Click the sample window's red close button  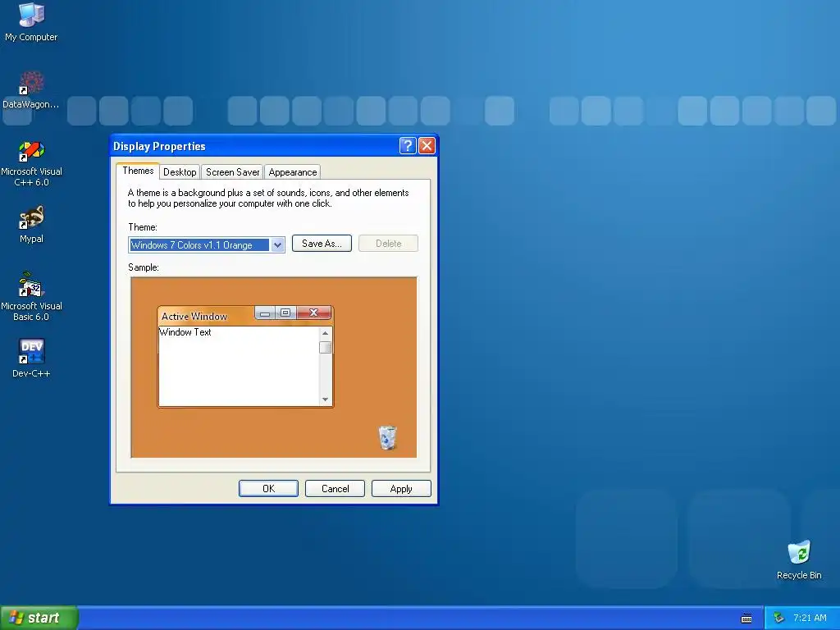(x=314, y=313)
